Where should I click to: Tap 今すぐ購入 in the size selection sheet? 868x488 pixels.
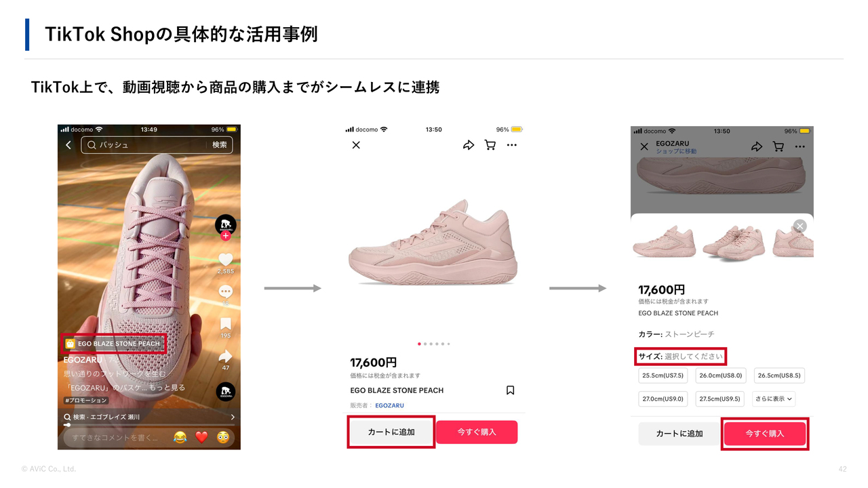[x=765, y=433]
